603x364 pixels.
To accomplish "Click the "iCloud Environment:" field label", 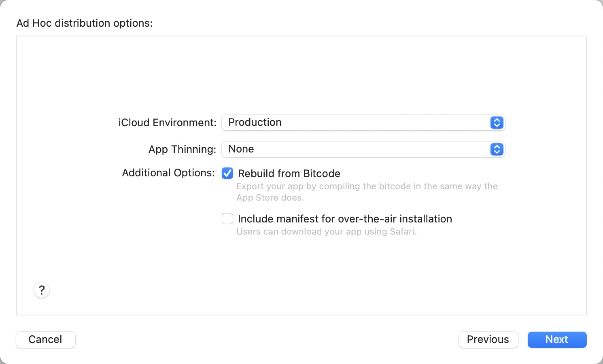I will 167,123.
